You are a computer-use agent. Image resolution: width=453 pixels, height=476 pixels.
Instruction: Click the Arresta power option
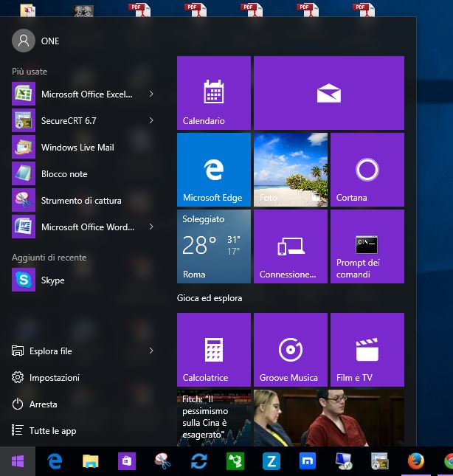click(x=43, y=404)
